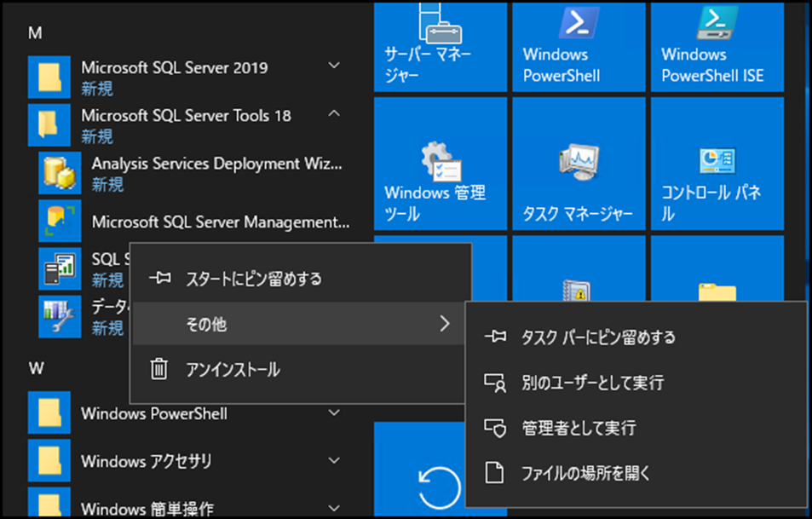
Task: Open the コントロール パネル tile
Action: [717, 164]
